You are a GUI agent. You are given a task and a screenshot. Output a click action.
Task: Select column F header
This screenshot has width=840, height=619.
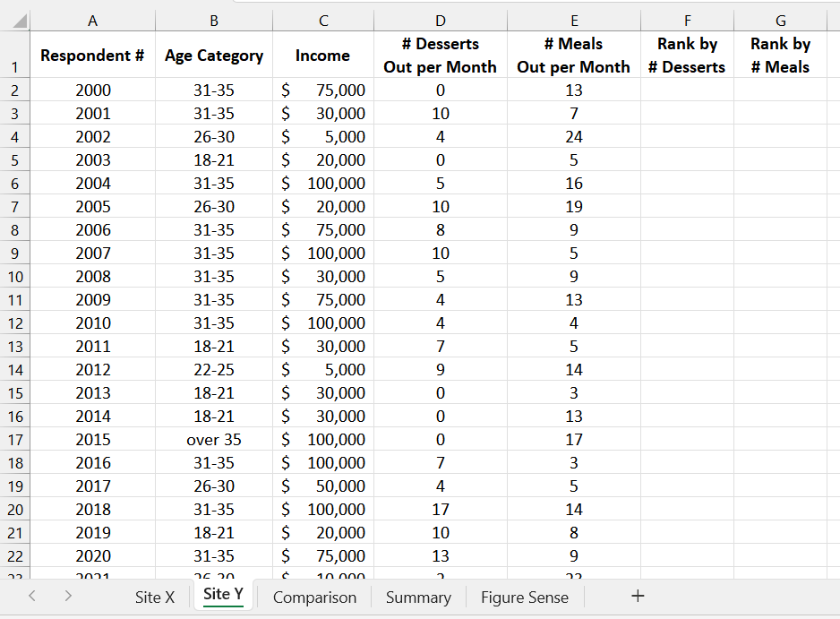click(x=688, y=21)
